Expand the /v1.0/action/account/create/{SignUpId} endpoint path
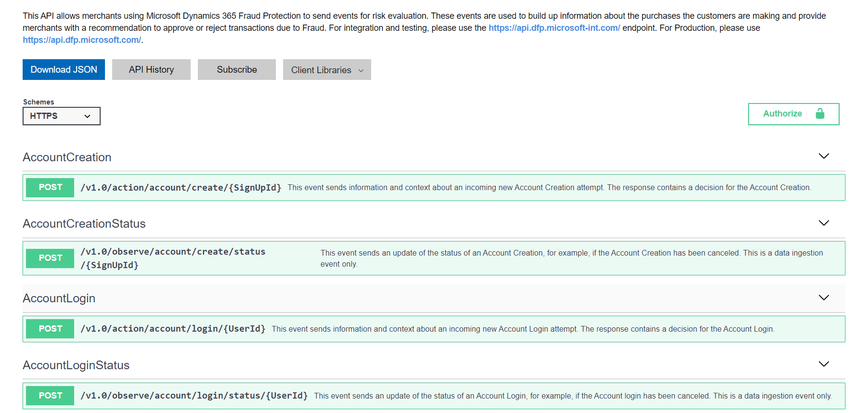The image size is (868, 413). (181, 188)
